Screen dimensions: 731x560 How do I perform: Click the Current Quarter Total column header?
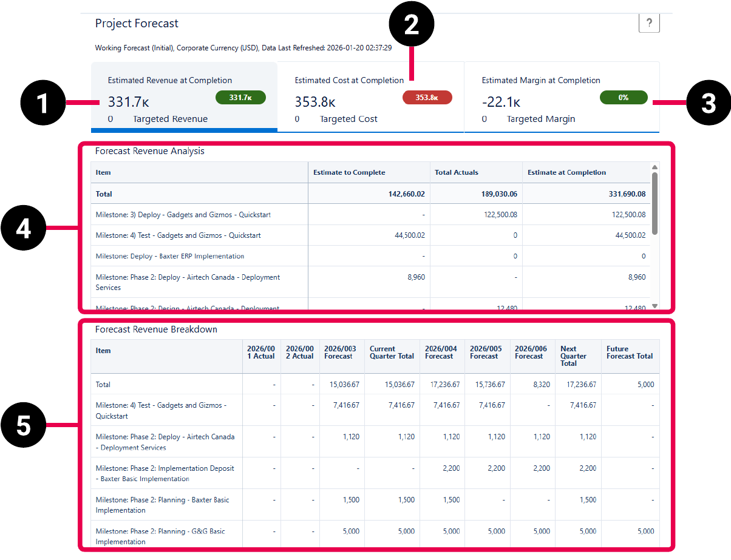tap(392, 356)
